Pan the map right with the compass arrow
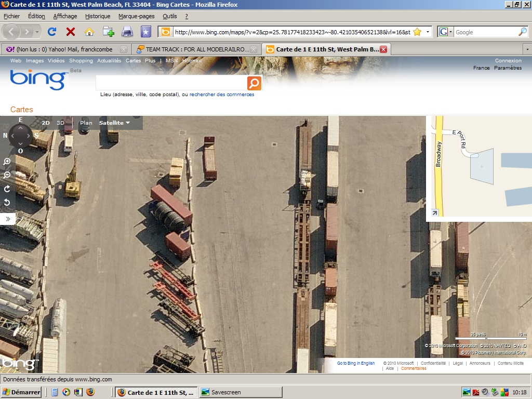Image resolution: width=532 pixels, height=399 pixels. pos(28,136)
